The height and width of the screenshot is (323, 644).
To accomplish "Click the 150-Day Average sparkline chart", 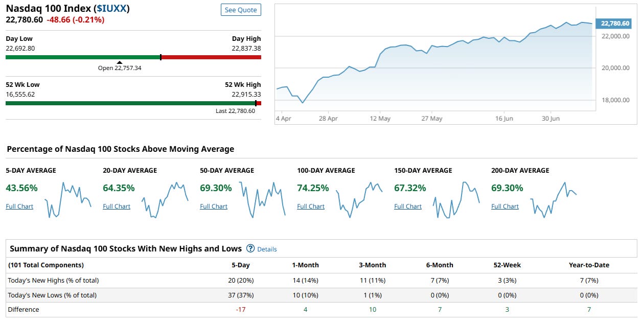I will click(456, 199).
